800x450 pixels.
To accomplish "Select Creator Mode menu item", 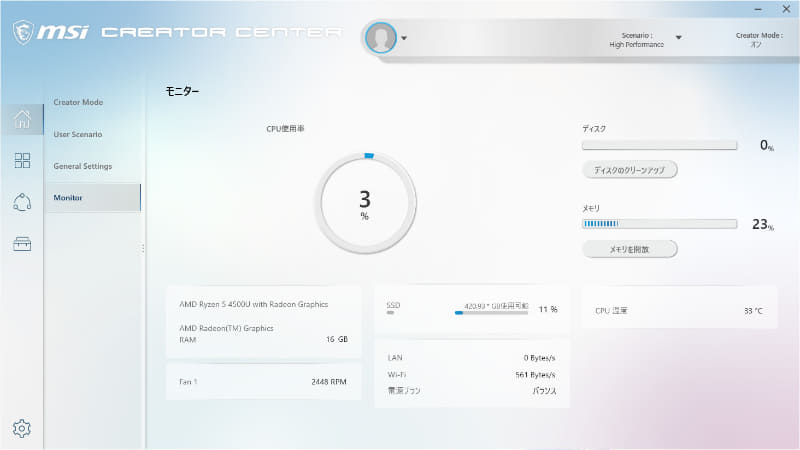I will click(x=78, y=102).
